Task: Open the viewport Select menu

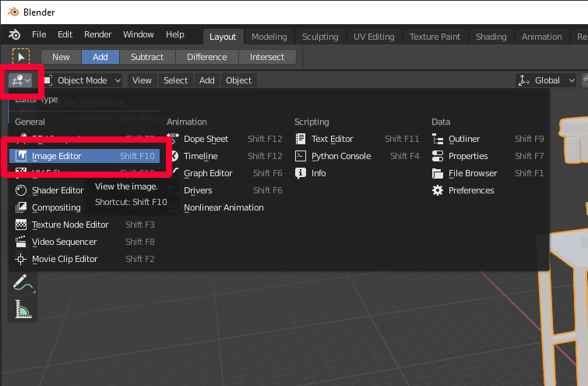Action: coord(175,80)
